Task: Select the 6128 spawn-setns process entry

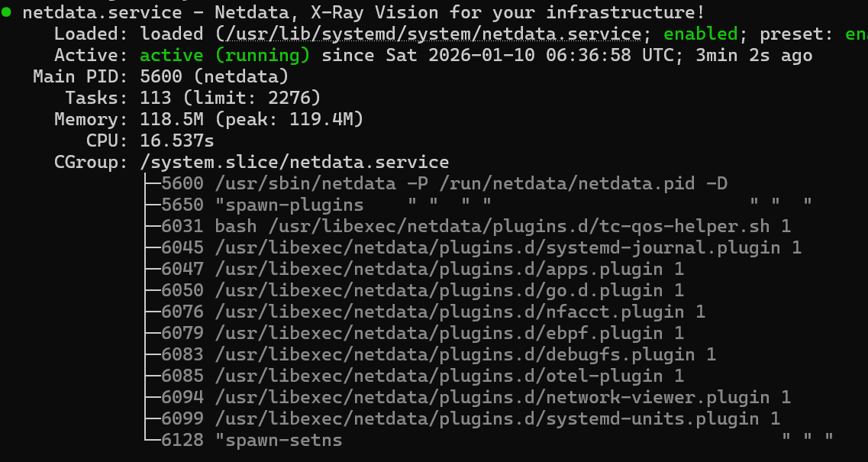Action: [x=253, y=441]
